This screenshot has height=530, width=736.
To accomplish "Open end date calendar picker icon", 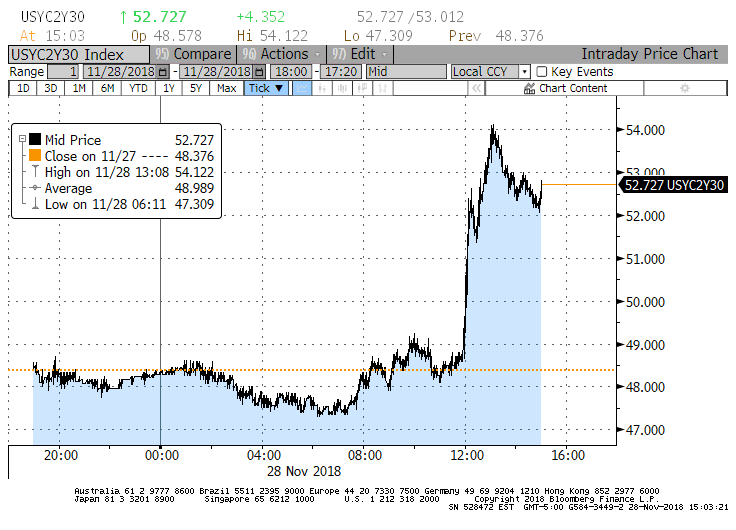I will click(x=259, y=72).
